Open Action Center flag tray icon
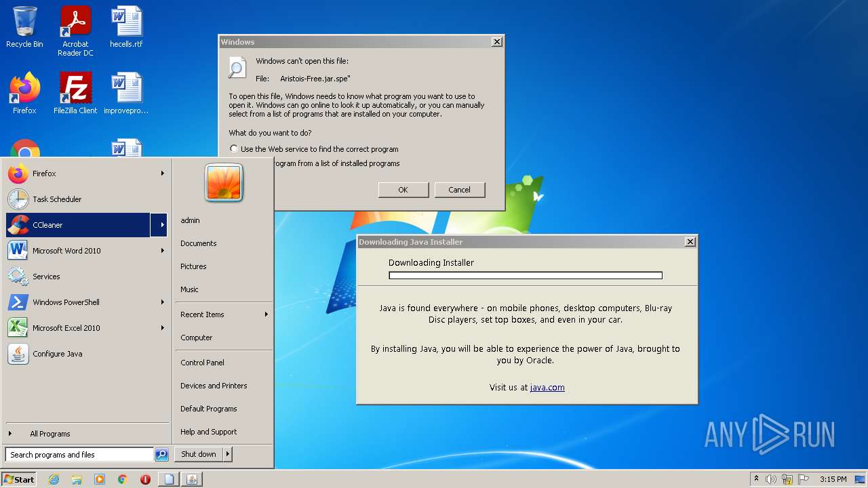Viewport: 868px width, 488px height. click(x=804, y=479)
